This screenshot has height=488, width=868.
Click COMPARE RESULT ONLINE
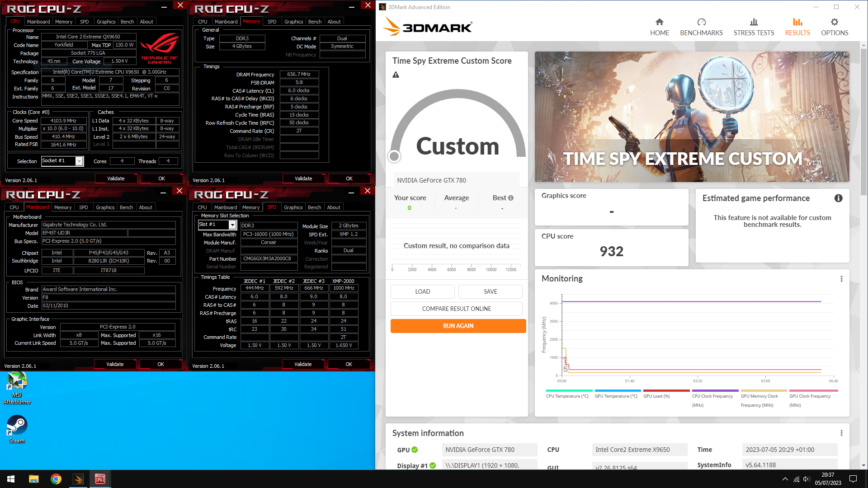coord(457,309)
